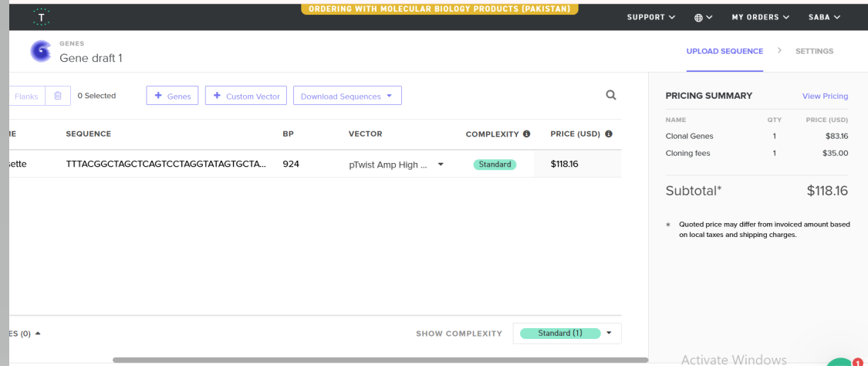
Task: Open the pTwist Amp High vector dropdown
Action: (397, 164)
